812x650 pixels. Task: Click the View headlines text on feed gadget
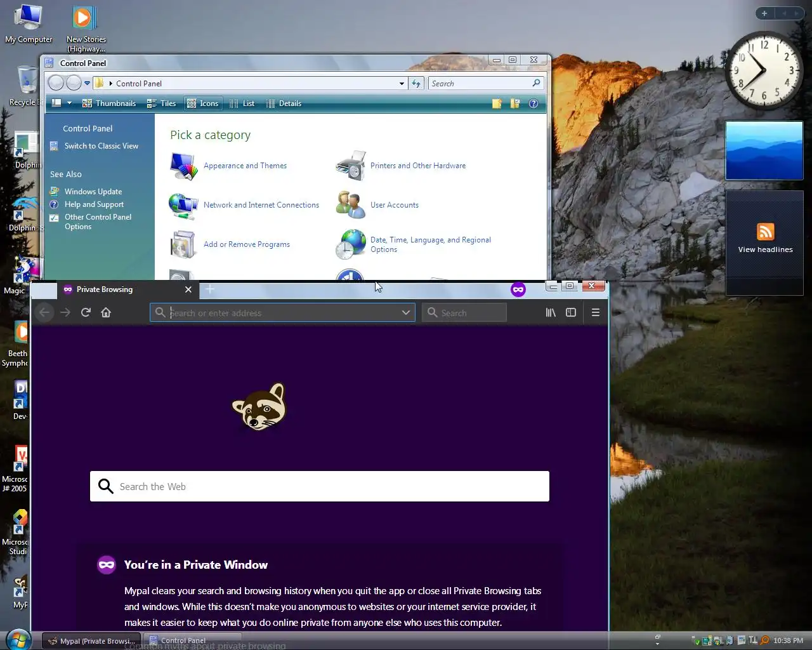point(766,249)
